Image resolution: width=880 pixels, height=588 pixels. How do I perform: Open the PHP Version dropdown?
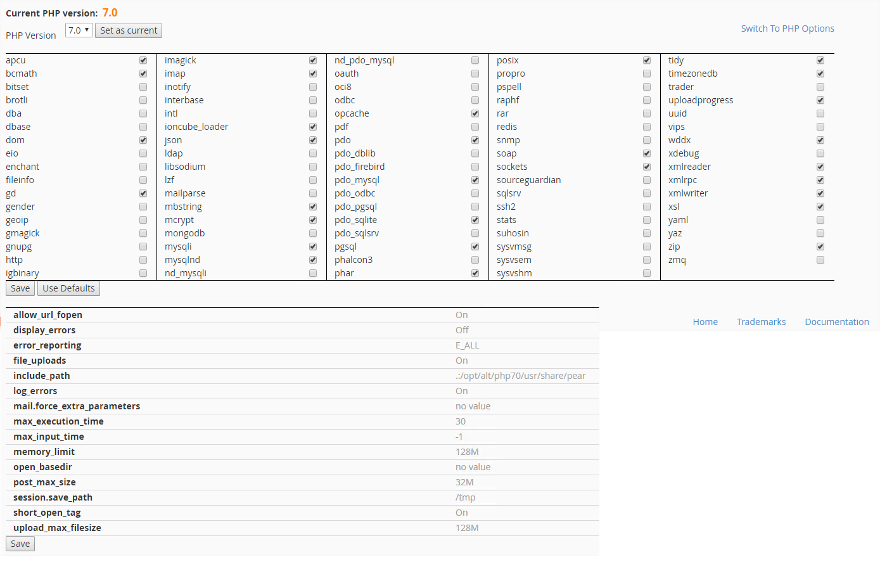point(79,30)
